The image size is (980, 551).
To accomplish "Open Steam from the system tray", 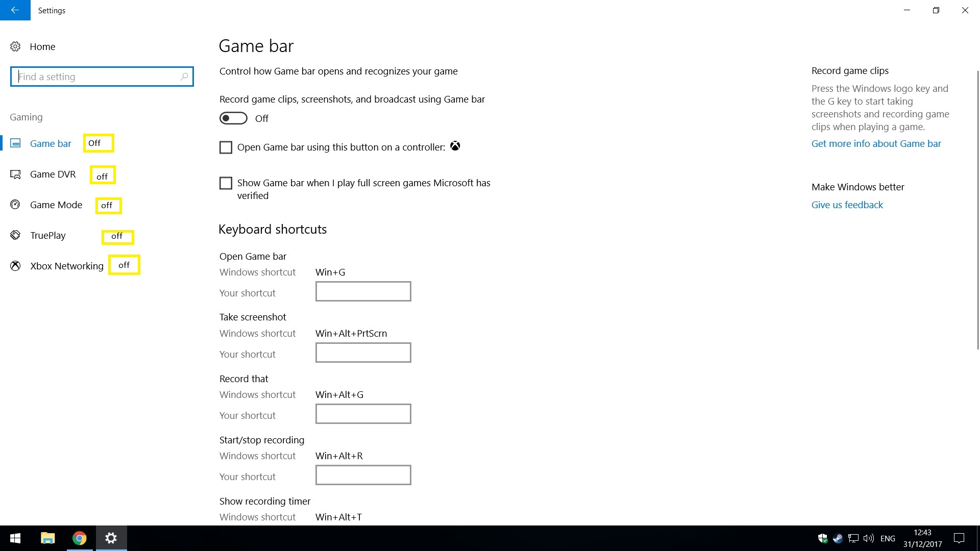I will click(x=837, y=538).
